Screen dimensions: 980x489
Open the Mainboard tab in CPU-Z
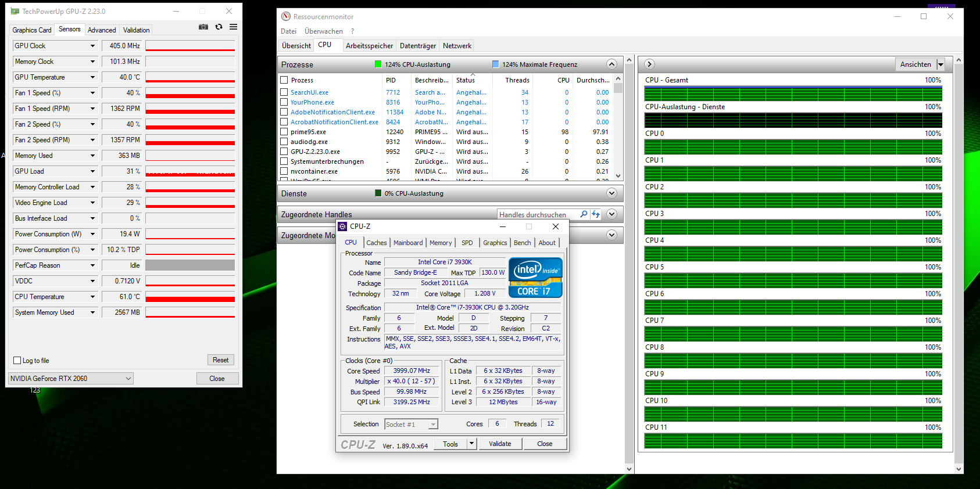tap(408, 243)
